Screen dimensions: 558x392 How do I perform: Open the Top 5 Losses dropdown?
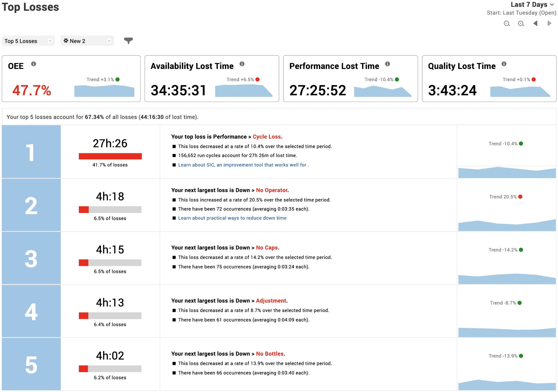(x=28, y=41)
